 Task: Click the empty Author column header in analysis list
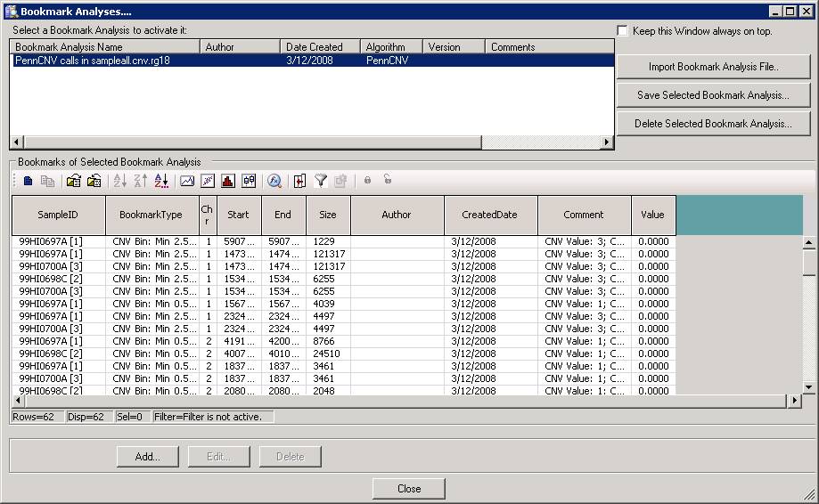click(x=241, y=47)
